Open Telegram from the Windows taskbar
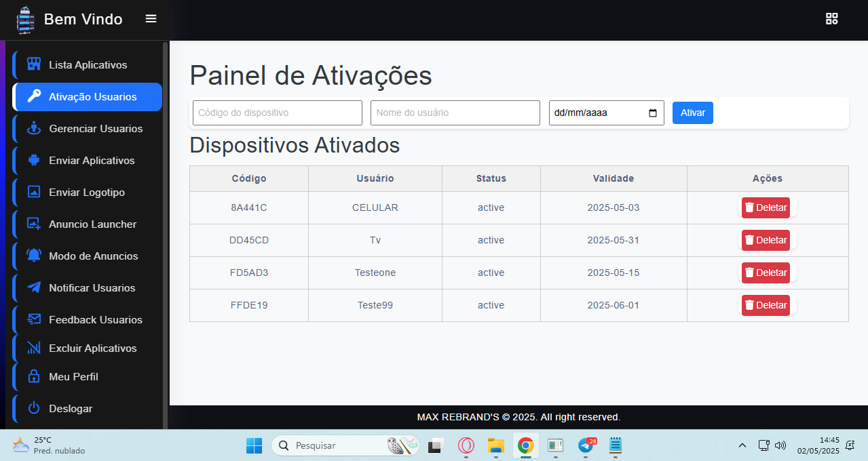Screen dimensions: 868x461 click(x=586, y=445)
